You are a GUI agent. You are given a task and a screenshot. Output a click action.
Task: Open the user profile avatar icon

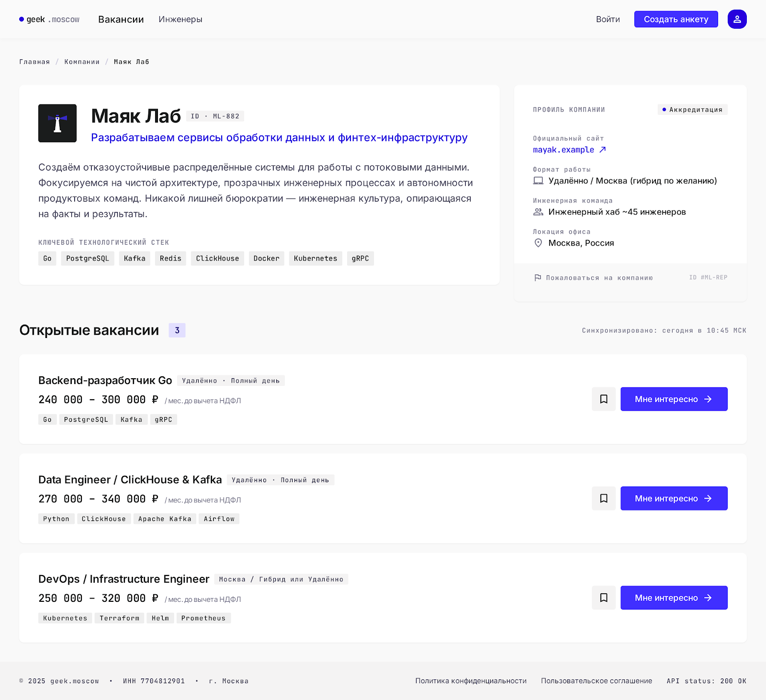(737, 19)
